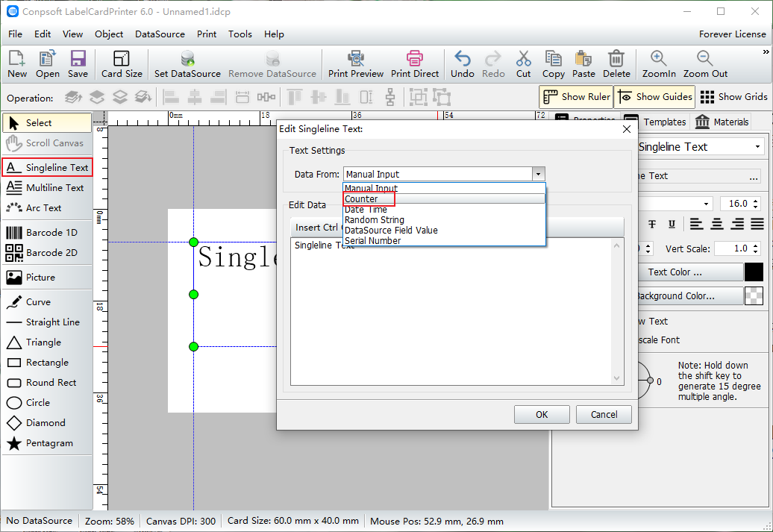Insert a Picture object
The image size is (773, 532).
coord(47,277)
